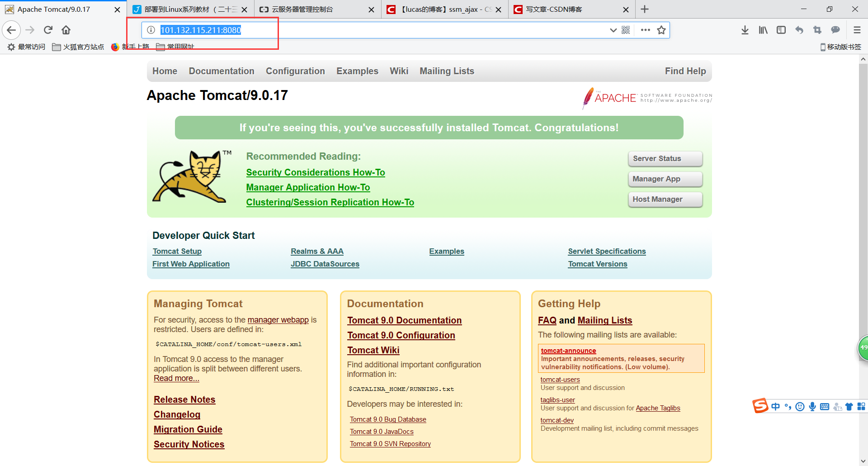Image resolution: width=868 pixels, height=466 pixels.
Task: Switch to the 部署到Linux系列教材 tab
Action: 191,9
